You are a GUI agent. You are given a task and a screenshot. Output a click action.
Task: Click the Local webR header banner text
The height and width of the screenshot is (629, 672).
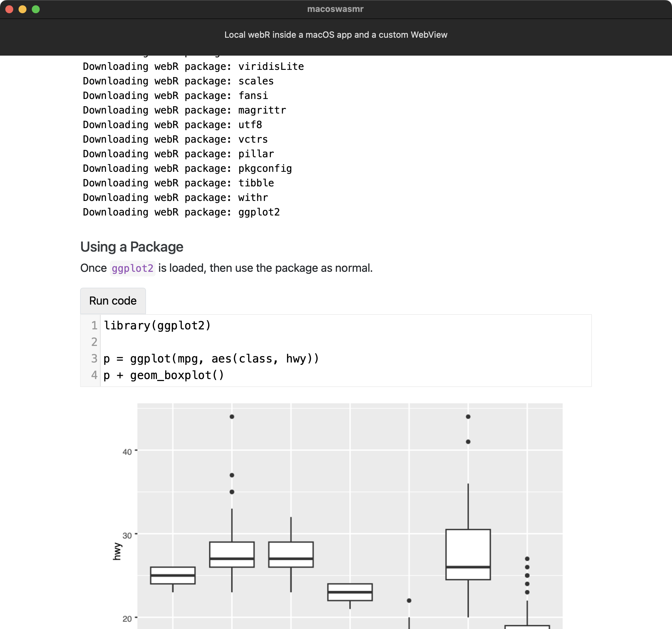tap(336, 35)
